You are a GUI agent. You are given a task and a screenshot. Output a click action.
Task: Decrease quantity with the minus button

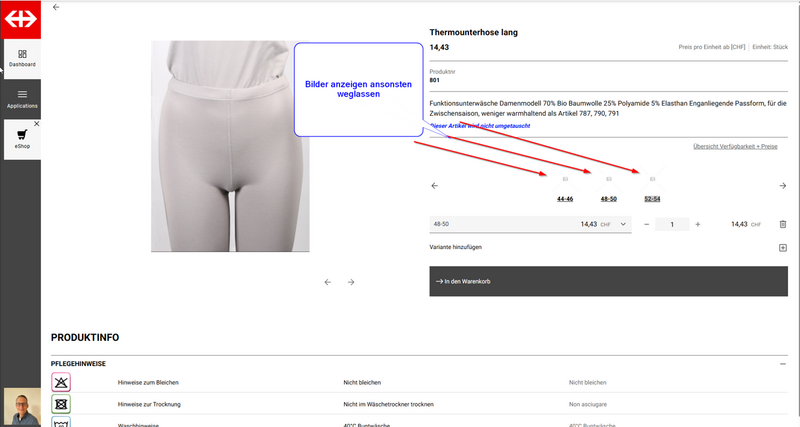pos(647,224)
